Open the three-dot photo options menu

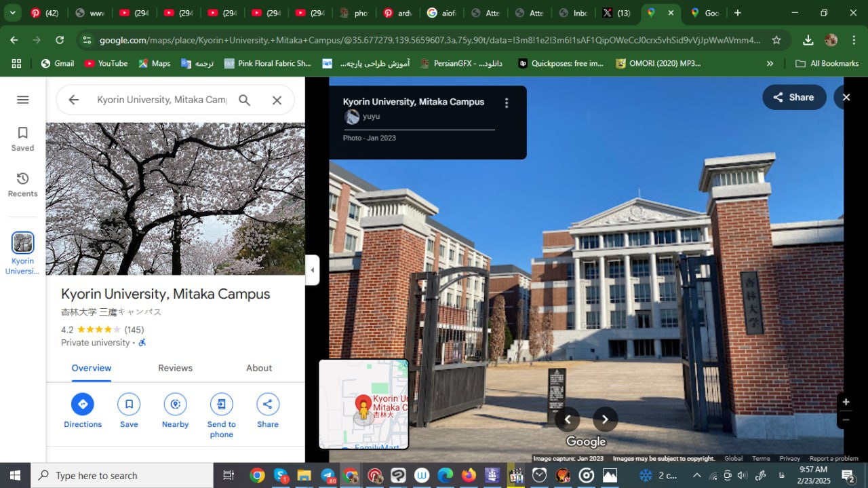(x=507, y=103)
